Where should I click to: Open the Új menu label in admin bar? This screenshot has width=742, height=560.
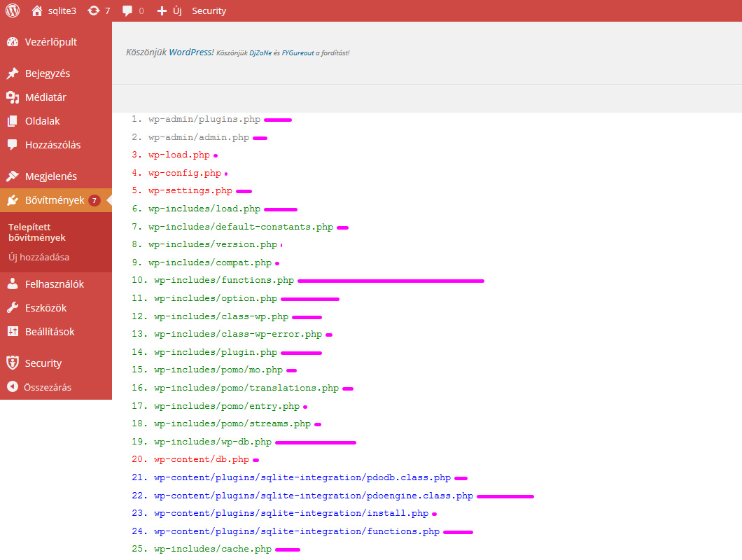pyautogui.click(x=177, y=10)
